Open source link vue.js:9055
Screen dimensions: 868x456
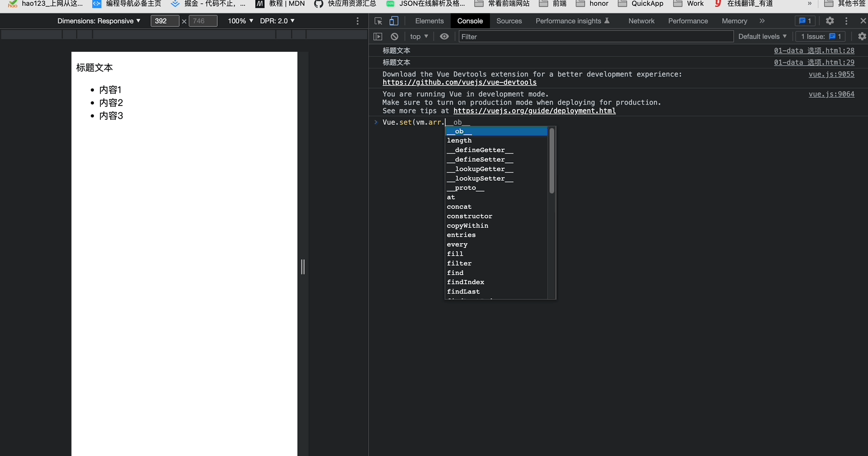point(831,74)
